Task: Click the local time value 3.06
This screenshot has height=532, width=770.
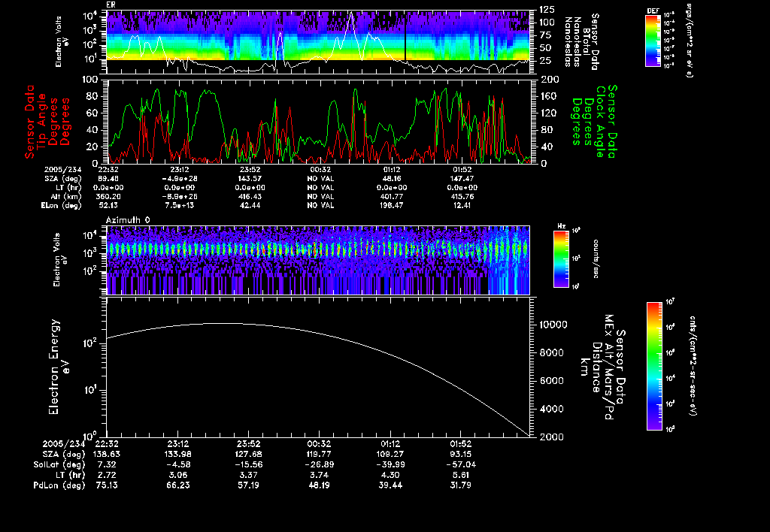Action: 177,475
